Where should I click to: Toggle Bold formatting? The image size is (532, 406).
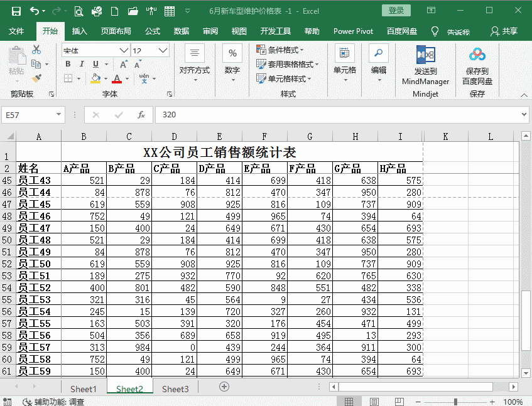tap(68, 64)
